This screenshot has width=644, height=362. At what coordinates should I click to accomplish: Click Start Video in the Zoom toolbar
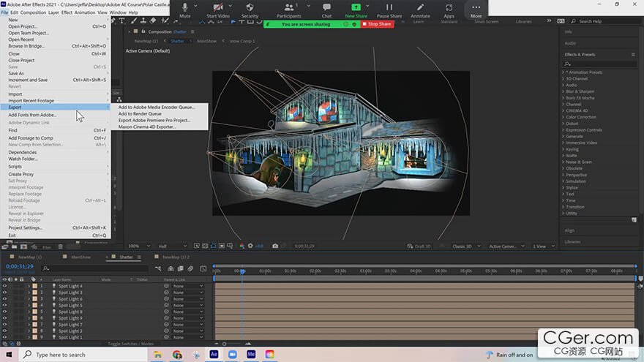coord(218,10)
